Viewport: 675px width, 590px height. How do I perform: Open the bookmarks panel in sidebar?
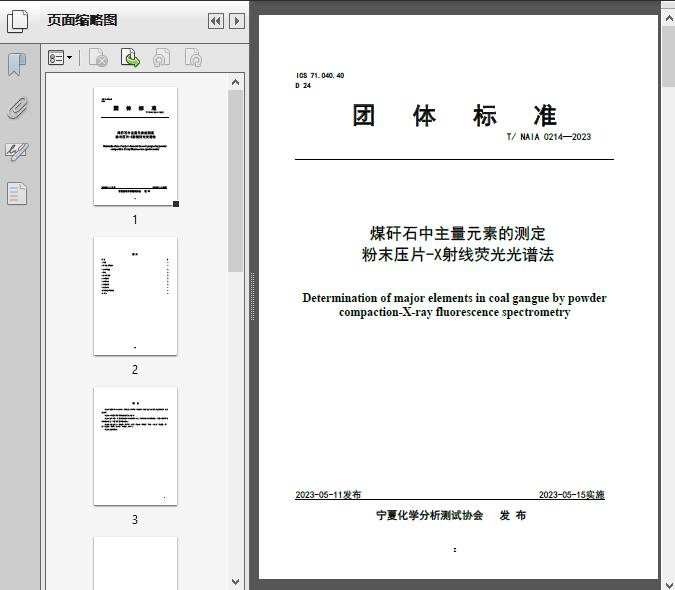point(17,65)
